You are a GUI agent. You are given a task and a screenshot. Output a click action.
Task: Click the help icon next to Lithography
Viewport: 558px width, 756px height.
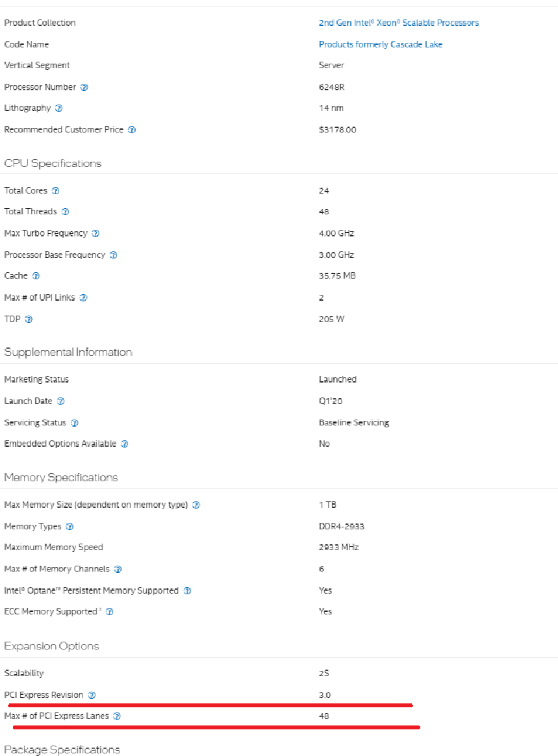point(59,108)
